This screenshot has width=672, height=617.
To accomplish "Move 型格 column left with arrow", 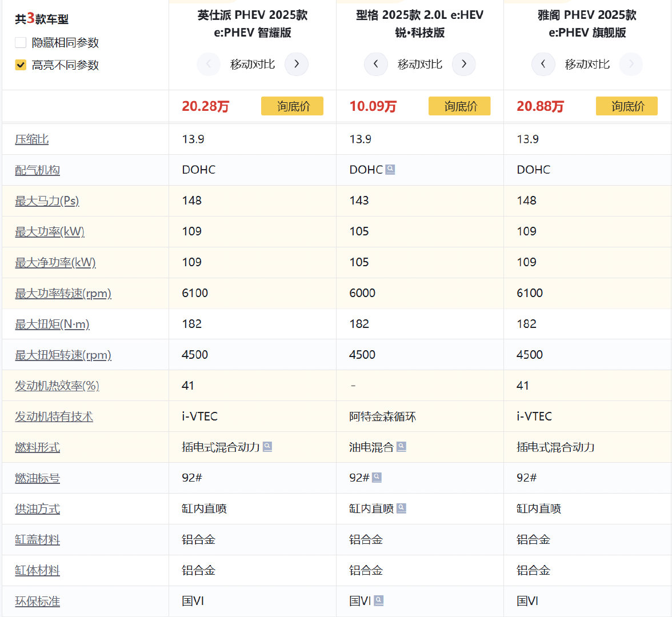I will click(x=376, y=64).
